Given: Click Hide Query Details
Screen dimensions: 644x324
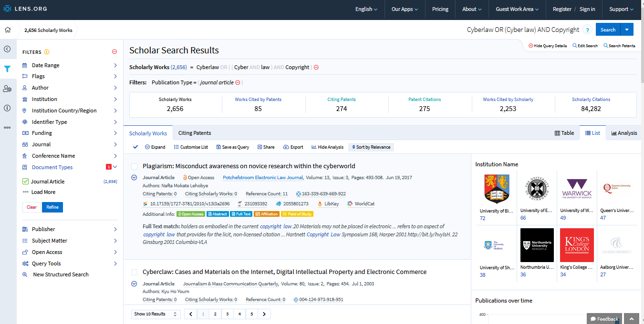Looking at the screenshot, I should coord(548,46).
